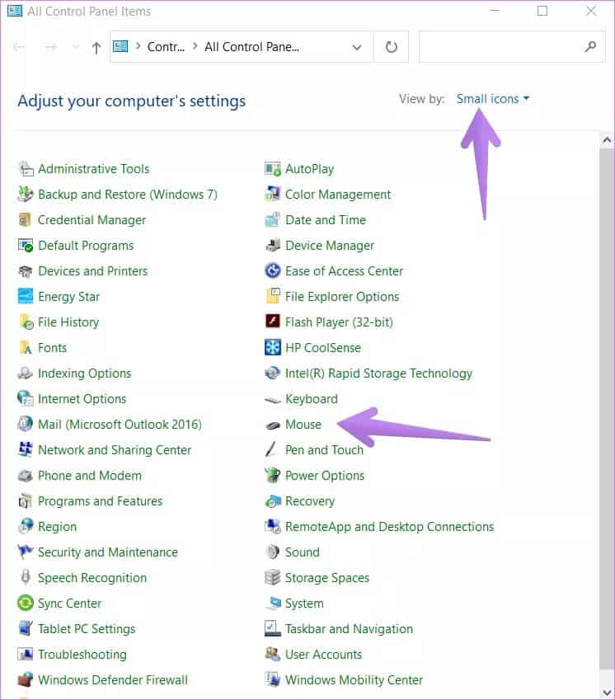Expand the chevron before the Contr... breadcrumb
The height and width of the screenshot is (700, 615).
pos(138,46)
